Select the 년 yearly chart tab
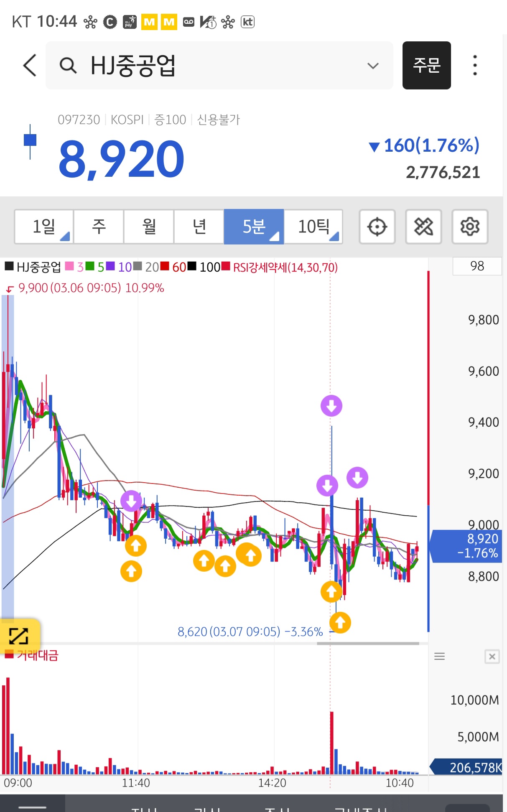 click(199, 227)
